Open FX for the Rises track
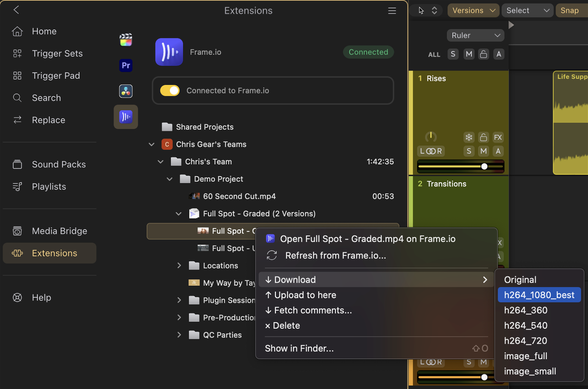 [498, 138]
